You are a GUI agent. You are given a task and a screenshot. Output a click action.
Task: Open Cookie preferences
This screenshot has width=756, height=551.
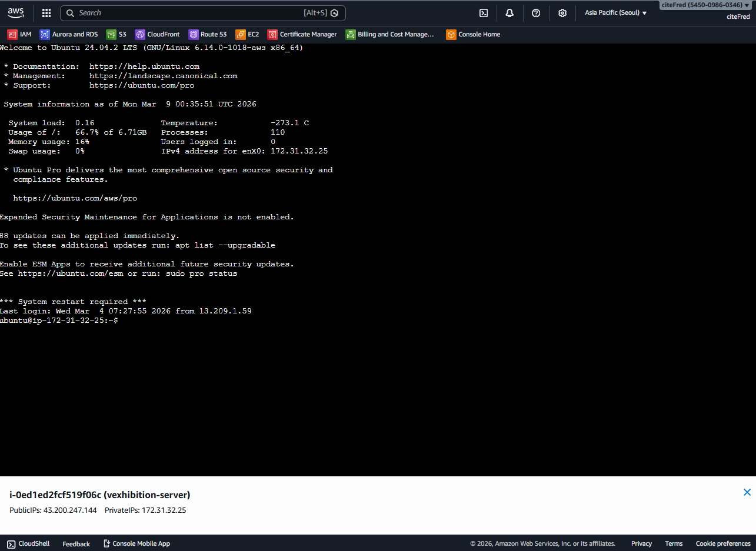723,544
